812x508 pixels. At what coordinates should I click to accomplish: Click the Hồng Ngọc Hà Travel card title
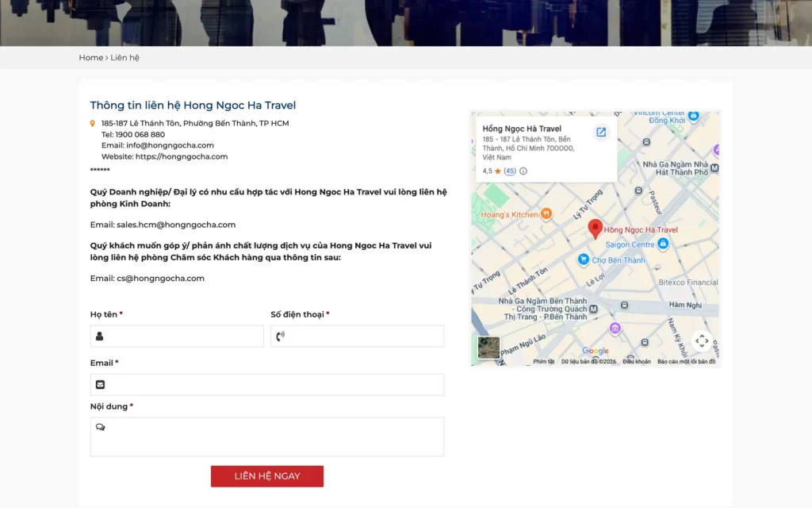[x=522, y=129]
